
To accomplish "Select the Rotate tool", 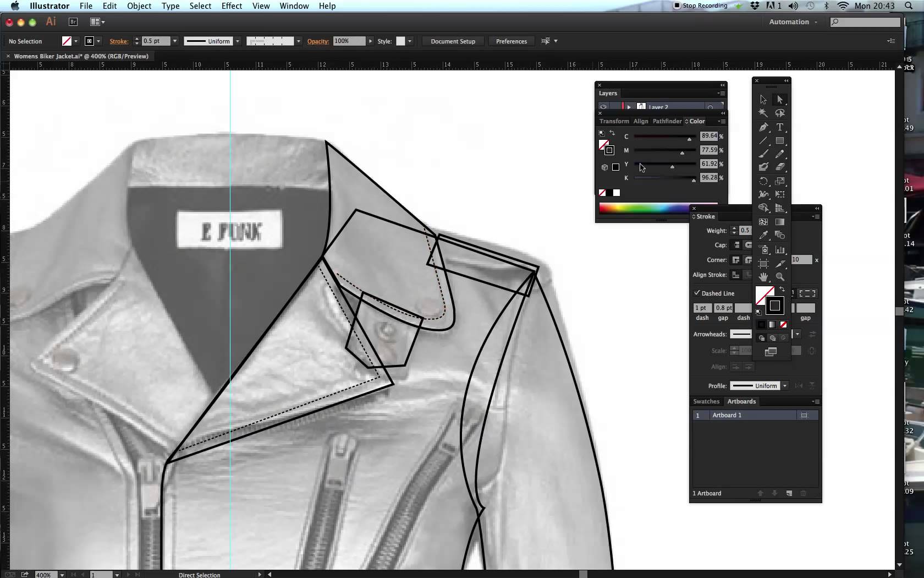I will (763, 181).
